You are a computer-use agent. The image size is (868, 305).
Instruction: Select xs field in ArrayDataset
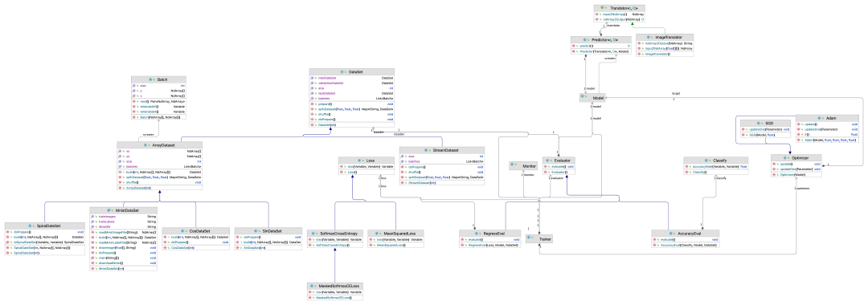pos(159,151)
